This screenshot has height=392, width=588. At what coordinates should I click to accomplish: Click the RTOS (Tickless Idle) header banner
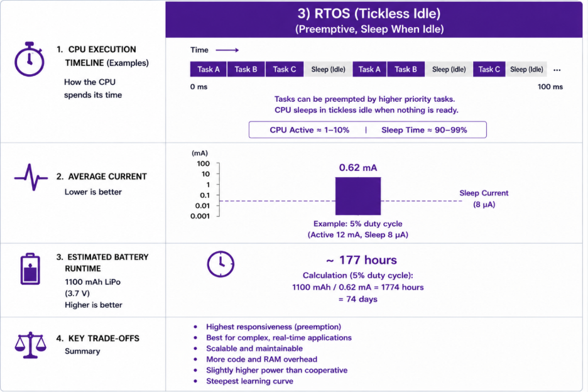point(374,20)
